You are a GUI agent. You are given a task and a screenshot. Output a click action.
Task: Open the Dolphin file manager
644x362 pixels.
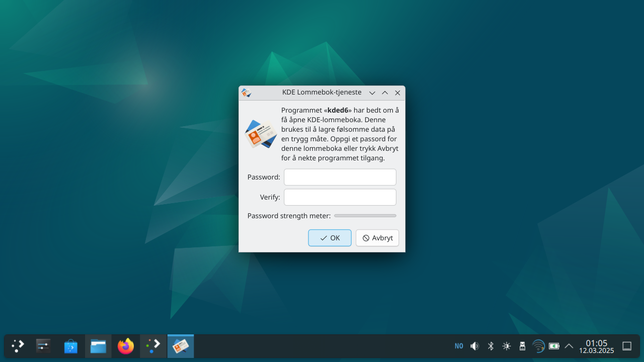click(x=98, y=346)
